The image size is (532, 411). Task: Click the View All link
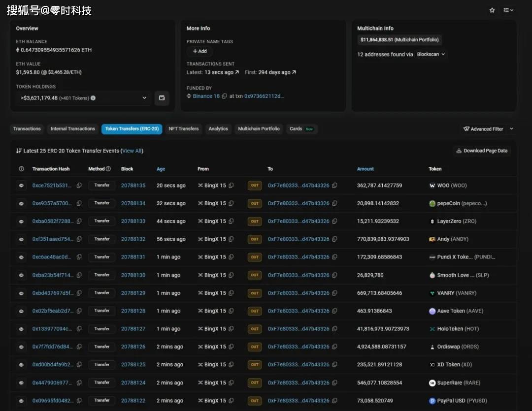click(x=132, y=151)
